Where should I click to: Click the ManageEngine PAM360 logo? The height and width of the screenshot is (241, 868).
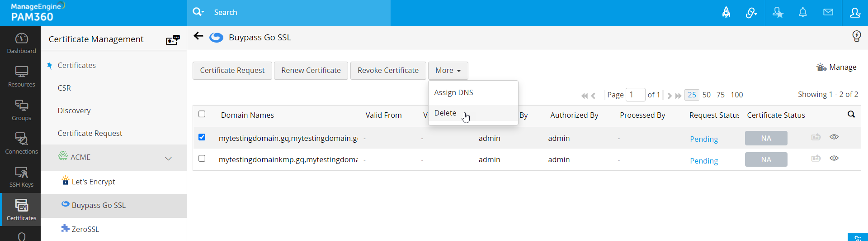38,12
